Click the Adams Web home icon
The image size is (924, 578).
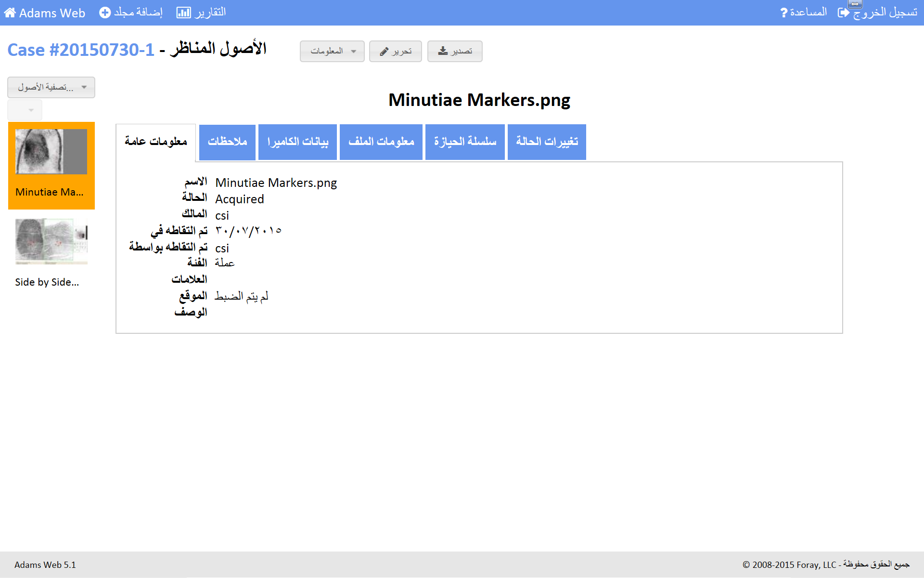click(x=10, y=13)
